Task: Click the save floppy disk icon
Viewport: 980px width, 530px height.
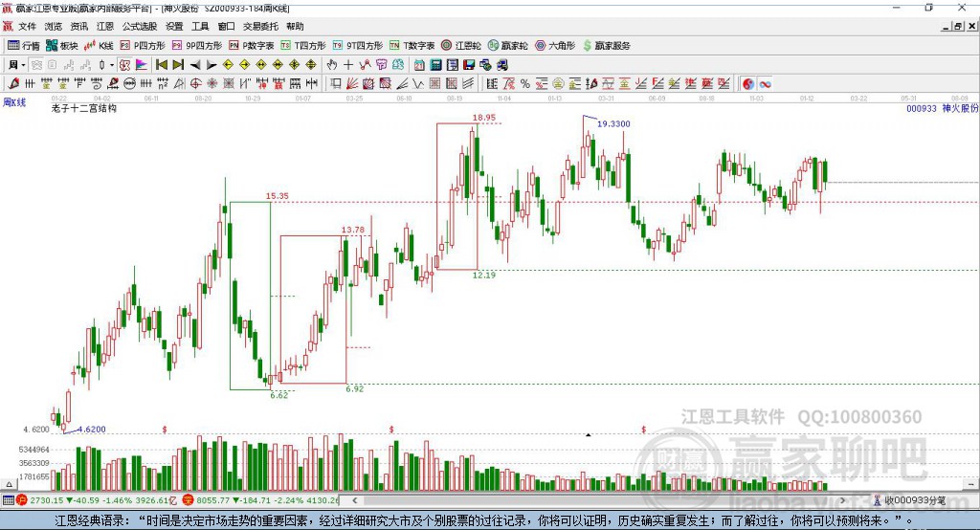Action: click(x=469, y=65)
